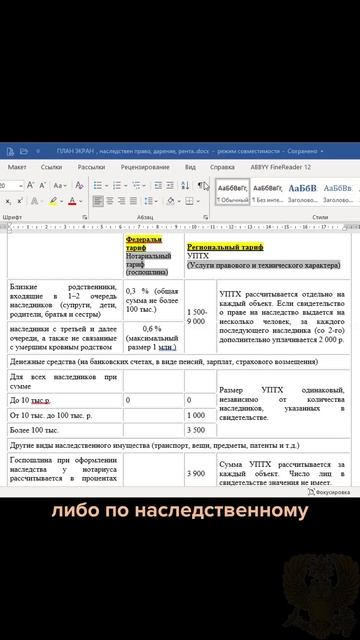Switch to the Ссылки ribbon tab
Image resolution: width=360 pixels, height=640 pixels.
point(51,167)
